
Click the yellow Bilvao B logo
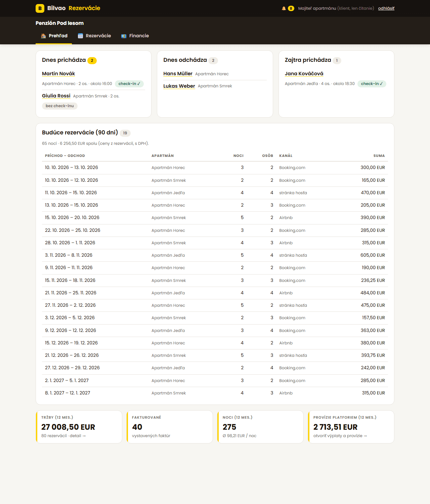[x=40, y=8]
